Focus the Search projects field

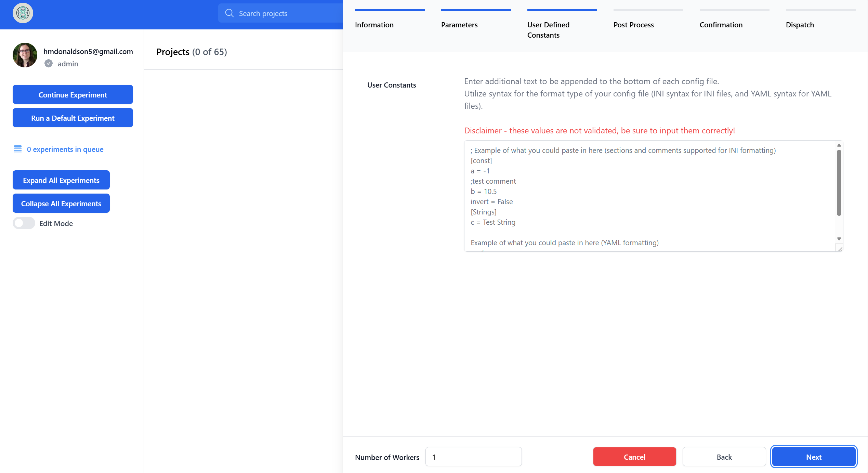tap(280, 13)
